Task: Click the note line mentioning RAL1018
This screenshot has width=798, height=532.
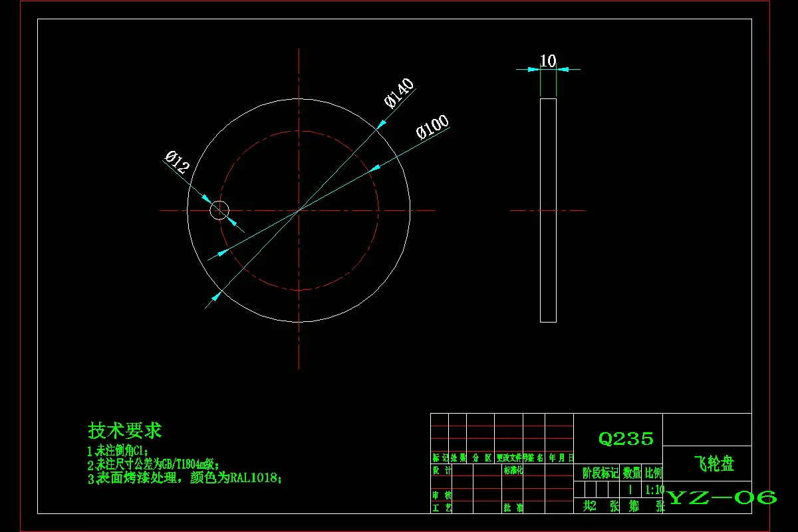Action: pos(185,477)
